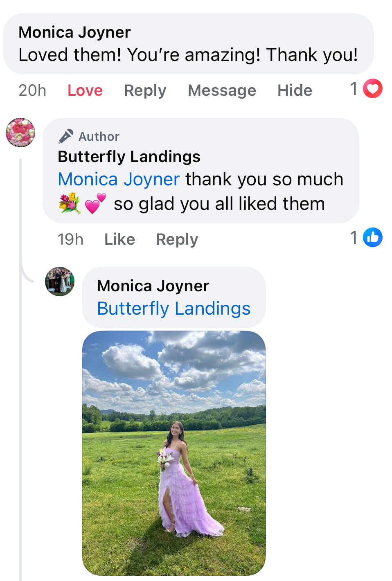The height and width of the screenshot is (581, 392).
Task: Reply to Monica Joyner's top comment
Action: click(x=145, y=90)
